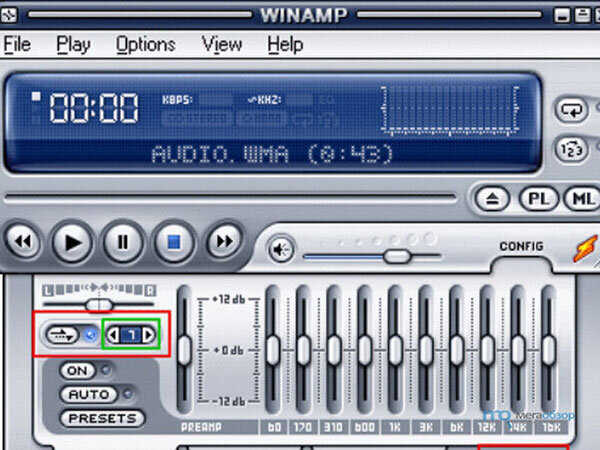Open the Play menu
Image resolution: width=600 pixels, height=450 pixels.
pyautogui.click(x=73, y=45)
